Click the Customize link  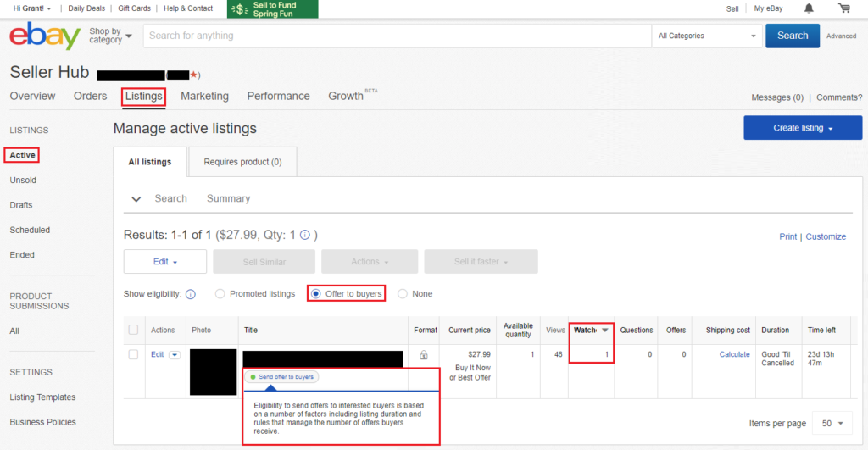(x=826, y=236)
